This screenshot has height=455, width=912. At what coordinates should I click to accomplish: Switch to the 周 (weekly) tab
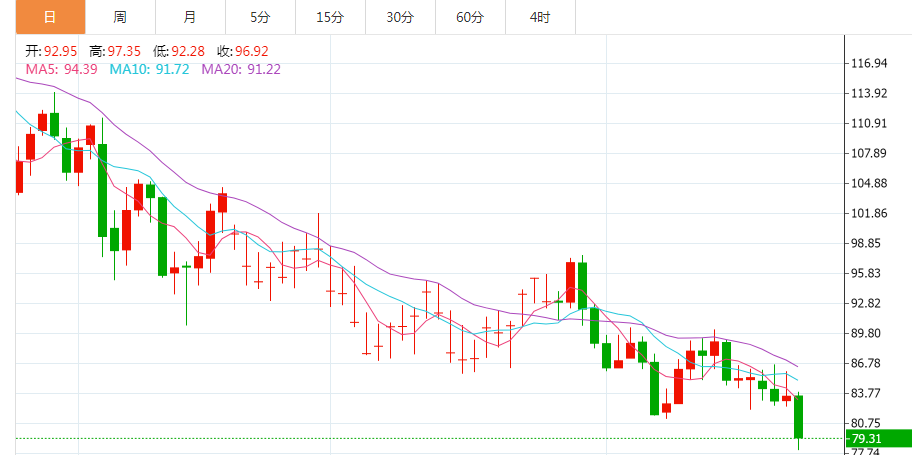point(120,18)
